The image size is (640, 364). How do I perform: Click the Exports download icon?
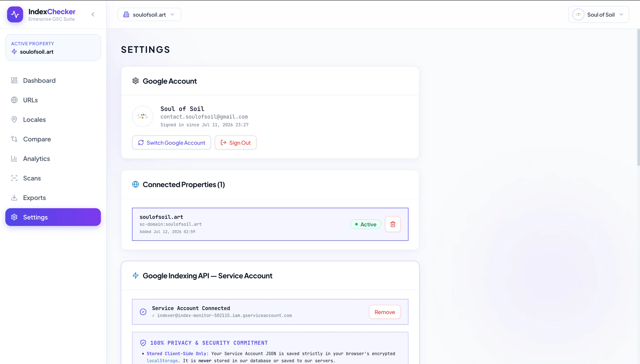(x=14, y=198)
